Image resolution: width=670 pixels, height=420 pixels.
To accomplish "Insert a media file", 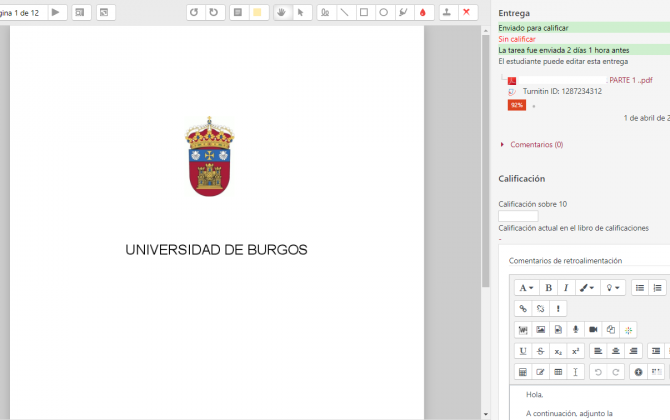I will 558,330.
